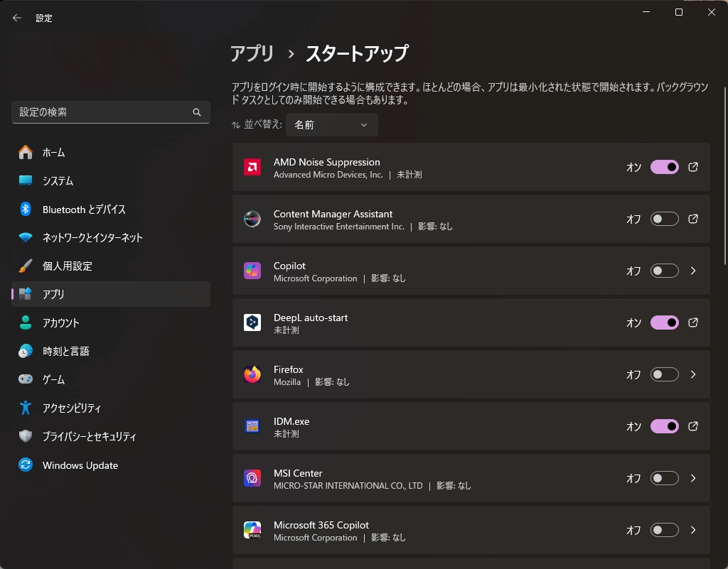Open external link for AMD Noise Suppression
The width and height of the screenshot is (728, 569).
tap(693, 167)
